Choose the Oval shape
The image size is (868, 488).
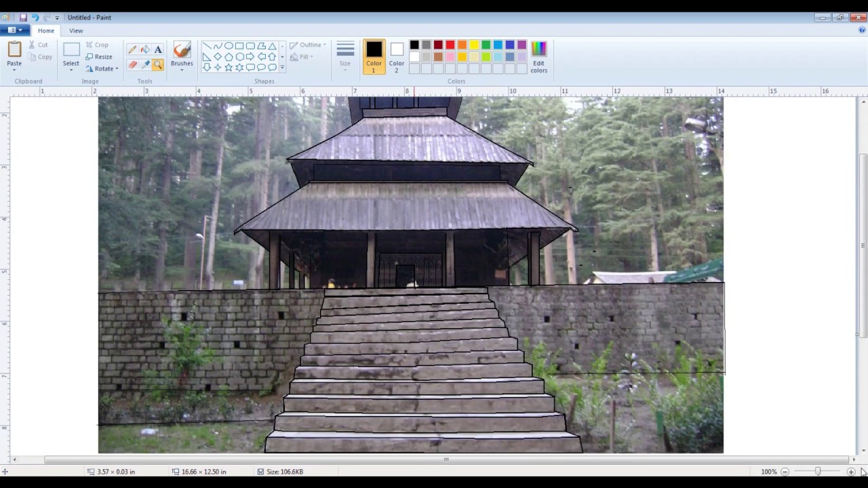pyautogui.click(x=229, y=46)
